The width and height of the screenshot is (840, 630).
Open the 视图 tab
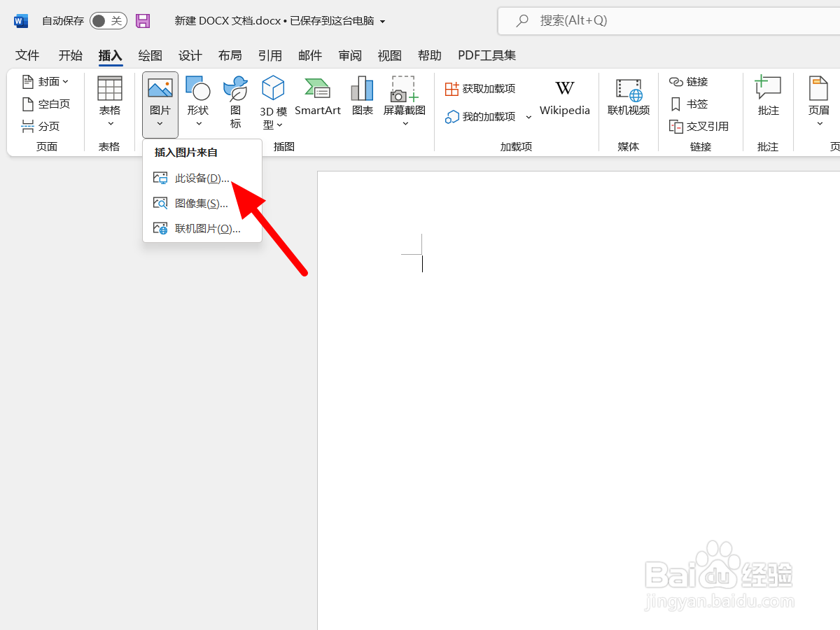[390, 55]
